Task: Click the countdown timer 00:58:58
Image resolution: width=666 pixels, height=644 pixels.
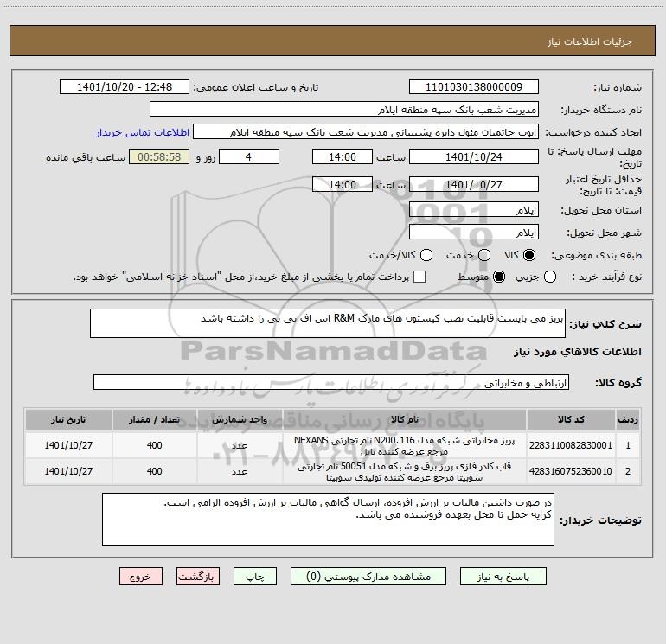Action: point(159,156)
